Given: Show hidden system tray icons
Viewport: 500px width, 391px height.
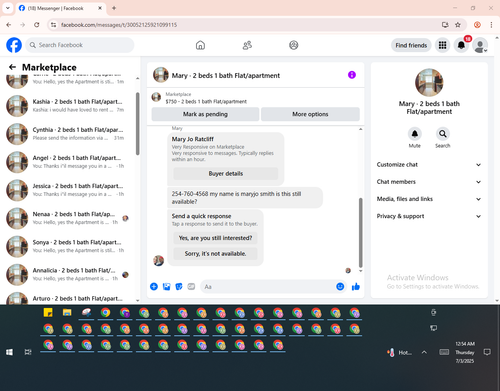Looking at the screenshot, I should point(424,352).
